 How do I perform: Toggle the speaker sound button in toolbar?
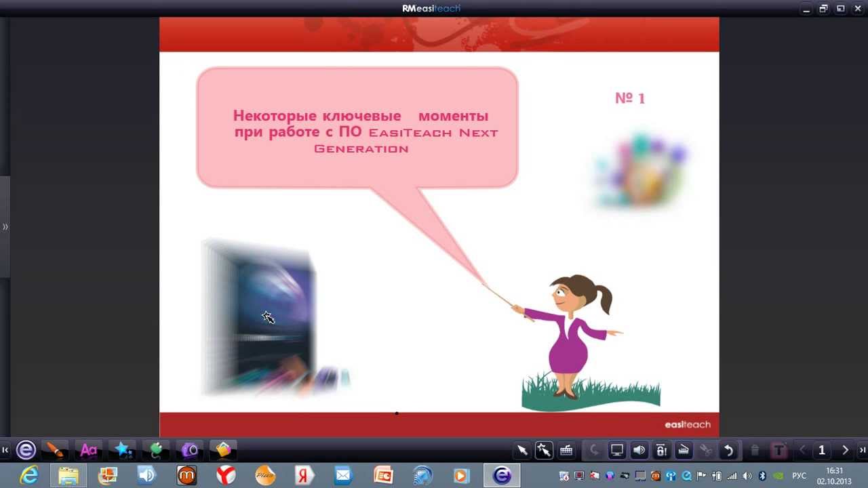639,450
